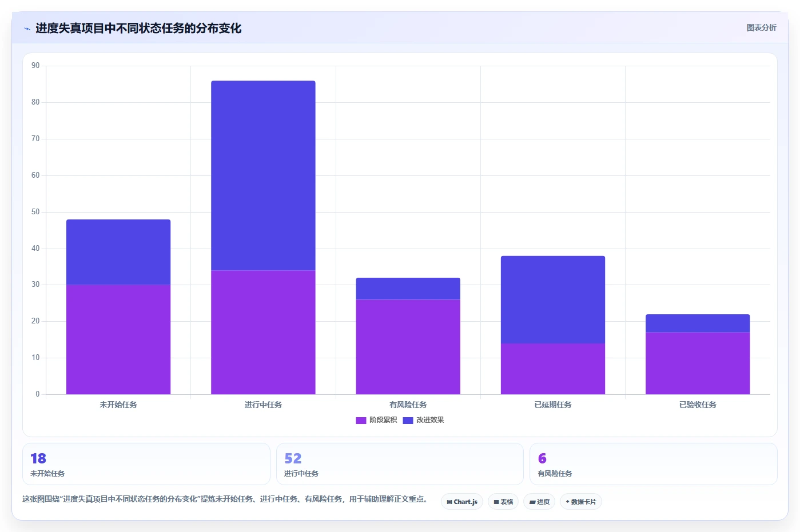This screenshot has width=800, height=532.
Task: Click the 有风险任务 x-axis label
Action: click(408, 405)
